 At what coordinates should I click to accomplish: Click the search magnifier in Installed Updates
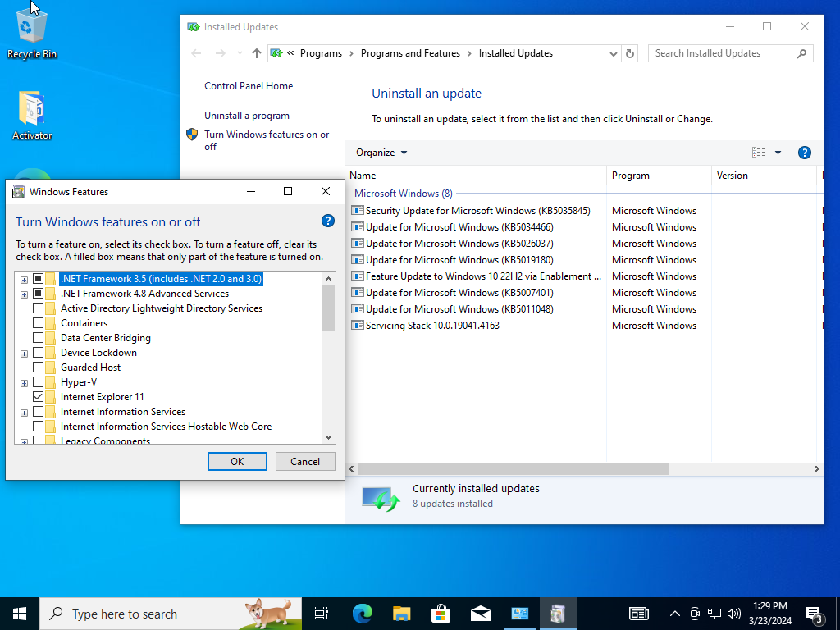click(801, 53)
